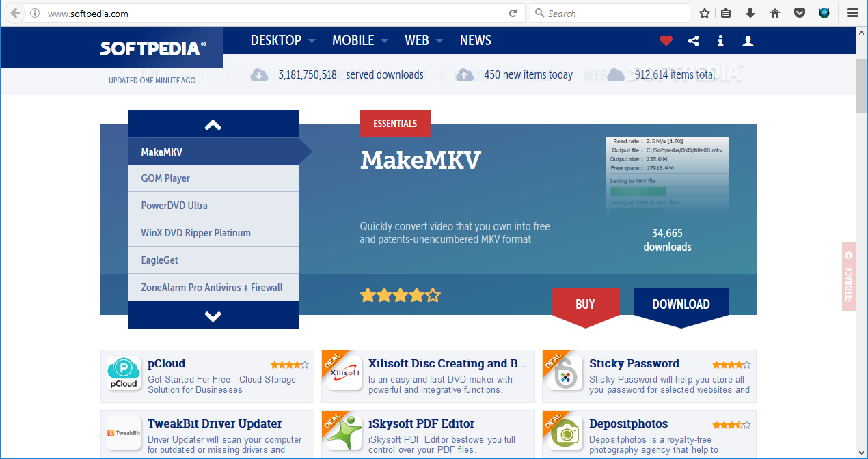Click the Softpedia logo

pyautogui.click(x=152, y=48)
